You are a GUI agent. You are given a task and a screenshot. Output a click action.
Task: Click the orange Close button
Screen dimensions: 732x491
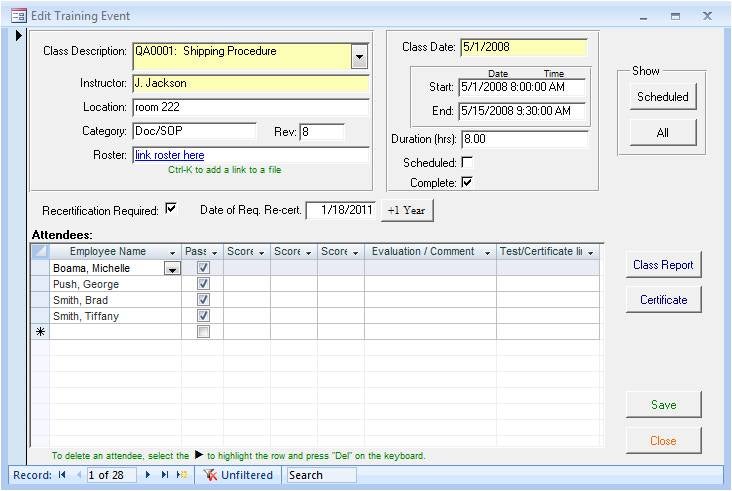(x=663, y=441)
